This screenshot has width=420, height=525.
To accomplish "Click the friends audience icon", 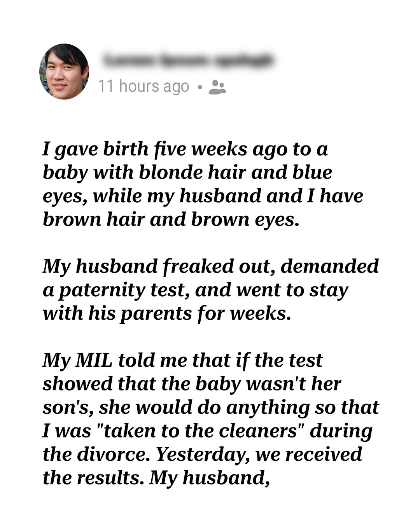I will tap(217, 87).
